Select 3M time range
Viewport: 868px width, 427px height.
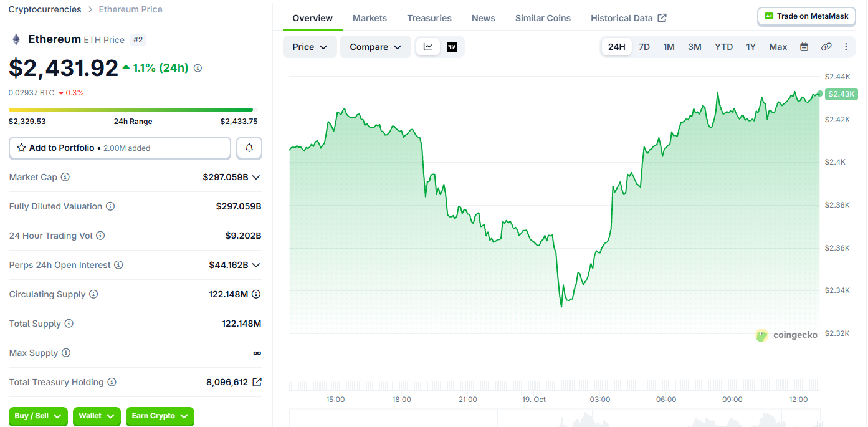pos(695,47)
